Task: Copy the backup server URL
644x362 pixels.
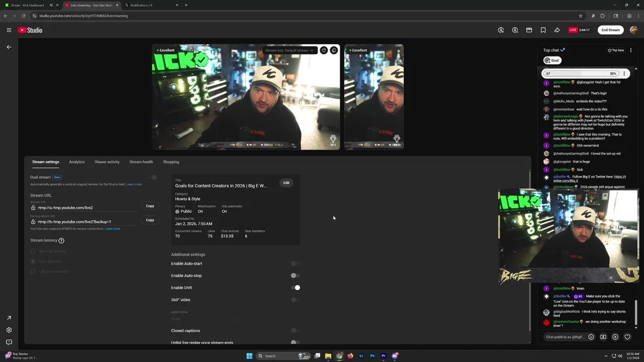Action: pyautogui.click(x=150, y=220)
